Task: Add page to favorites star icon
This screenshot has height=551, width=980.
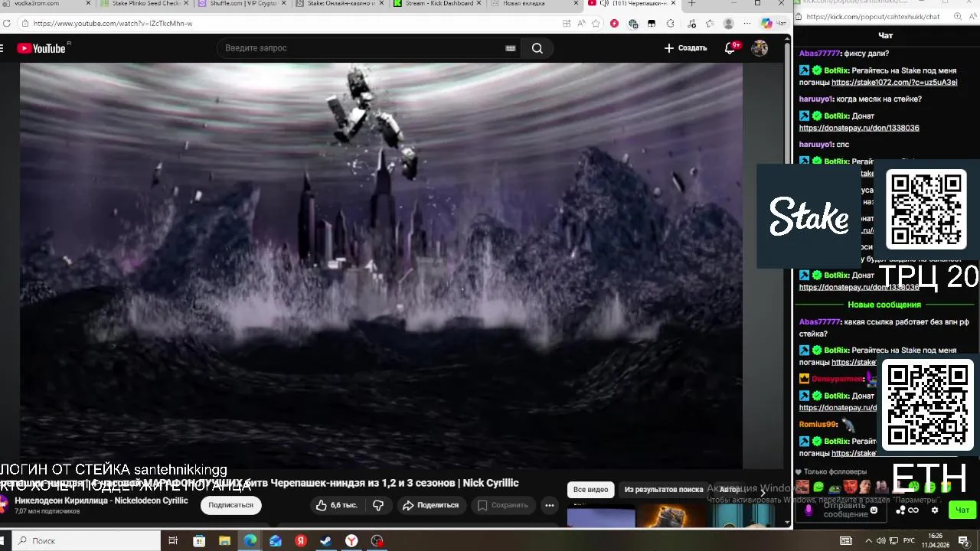Action: point(596,24)
